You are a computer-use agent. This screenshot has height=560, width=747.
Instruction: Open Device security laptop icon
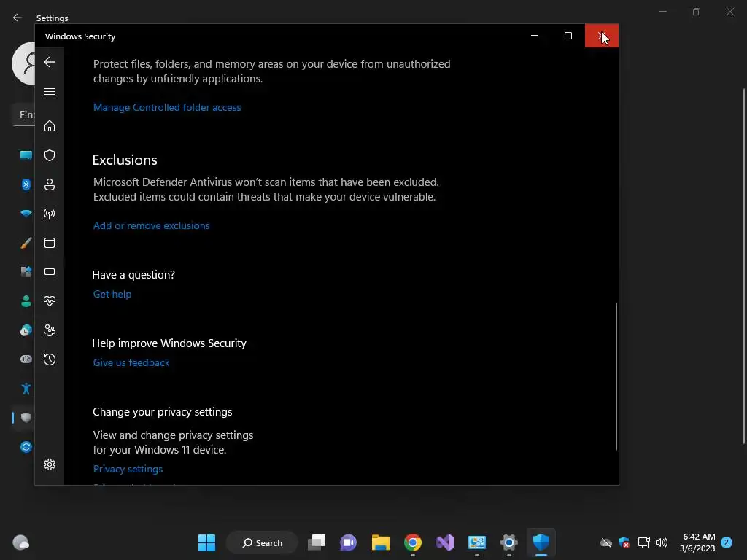point(50,272)
